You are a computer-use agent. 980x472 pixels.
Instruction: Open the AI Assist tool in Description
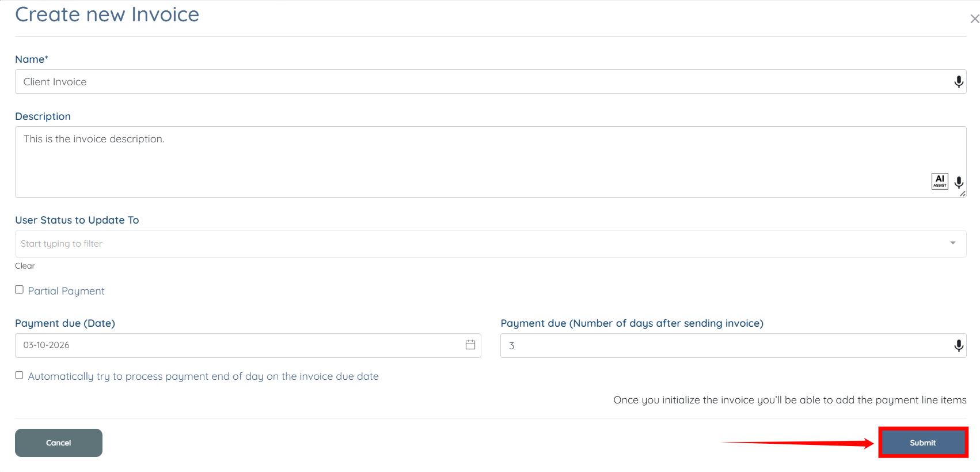[x=940, y=181]
